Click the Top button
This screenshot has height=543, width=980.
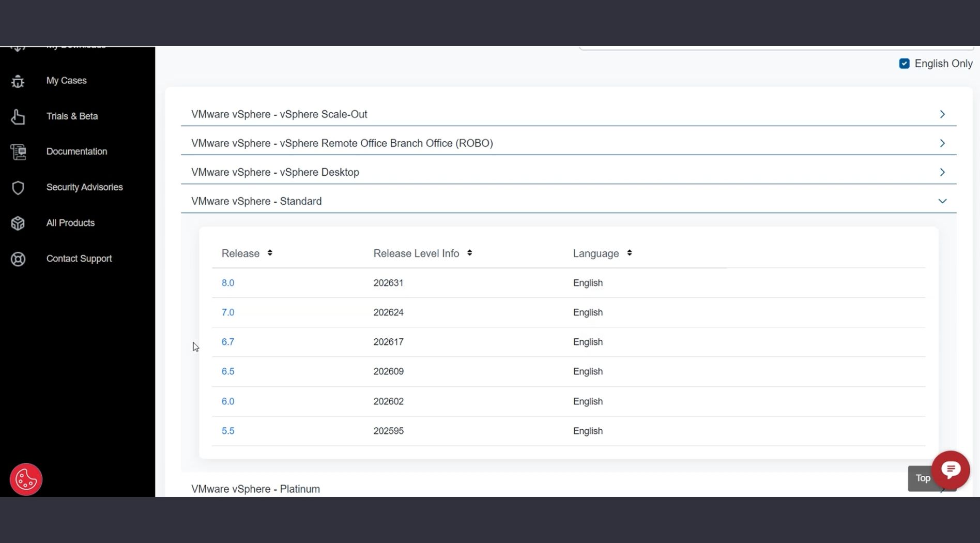(x=922, y=478)
